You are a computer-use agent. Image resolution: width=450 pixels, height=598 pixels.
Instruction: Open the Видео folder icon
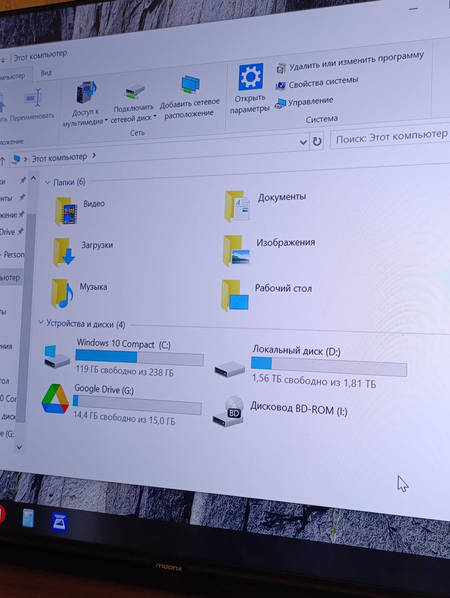(66, 211)
